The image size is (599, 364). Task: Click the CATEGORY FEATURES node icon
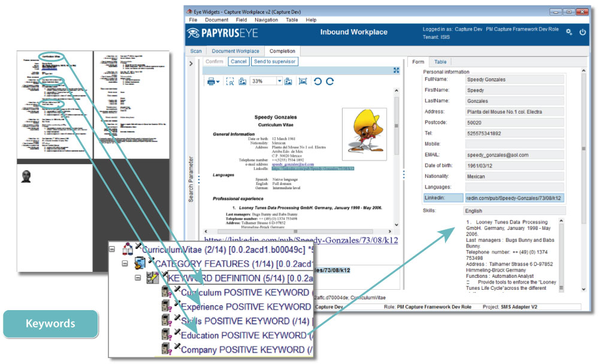coord(140,263)
